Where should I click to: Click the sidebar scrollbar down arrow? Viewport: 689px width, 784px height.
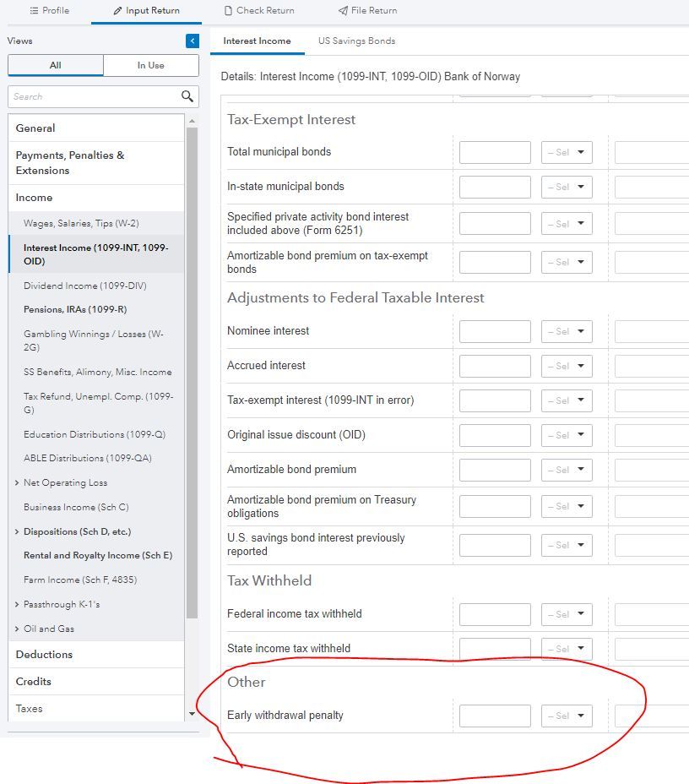(192, 714)
